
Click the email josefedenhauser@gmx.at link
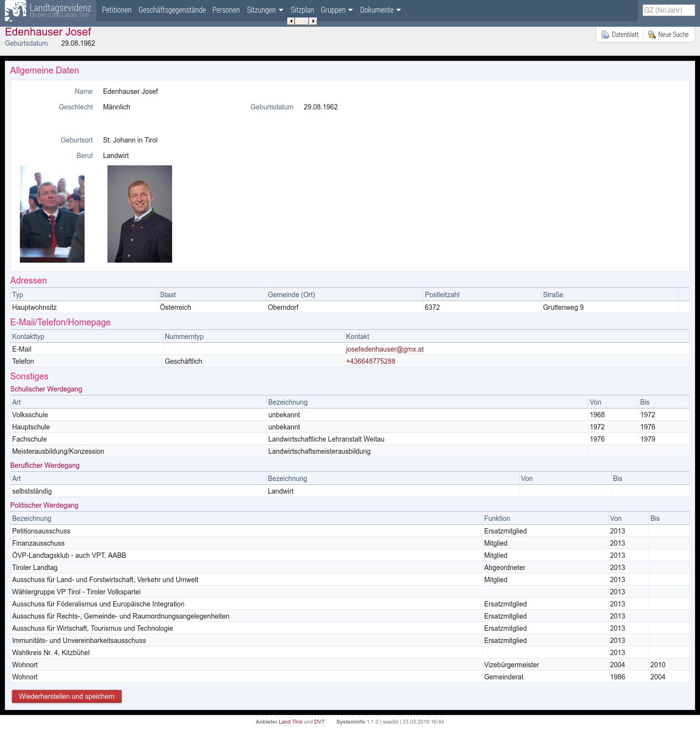pos(385,349)
